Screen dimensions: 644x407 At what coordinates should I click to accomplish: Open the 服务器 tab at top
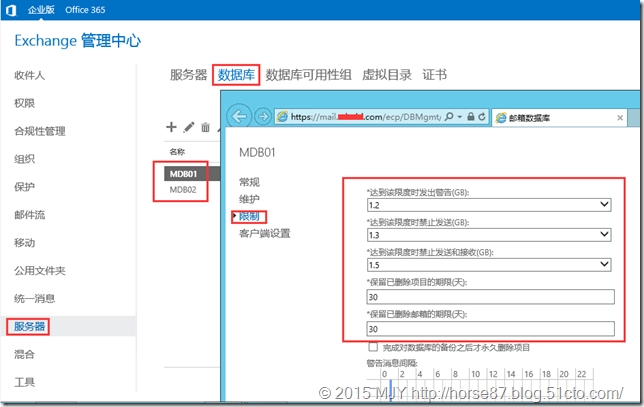pos(188,75)
